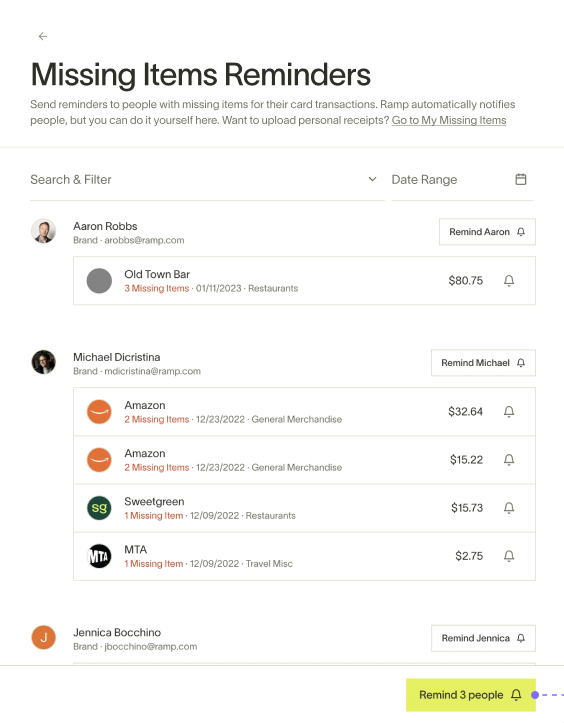The height and width of the screenshot is (723, 564).
Task: Click 2 Missing Items on the $32.64 row
Action: coord(157,420)
